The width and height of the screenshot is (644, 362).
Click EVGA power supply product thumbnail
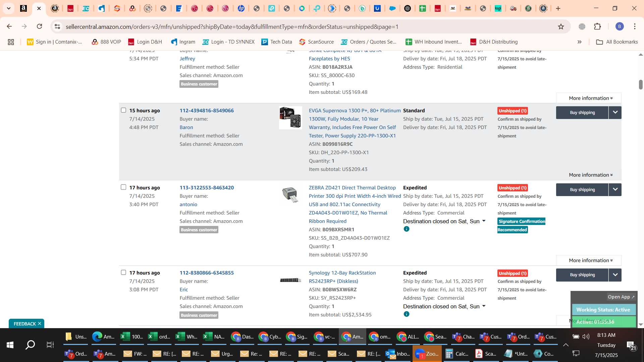click(x=290, y=118)
